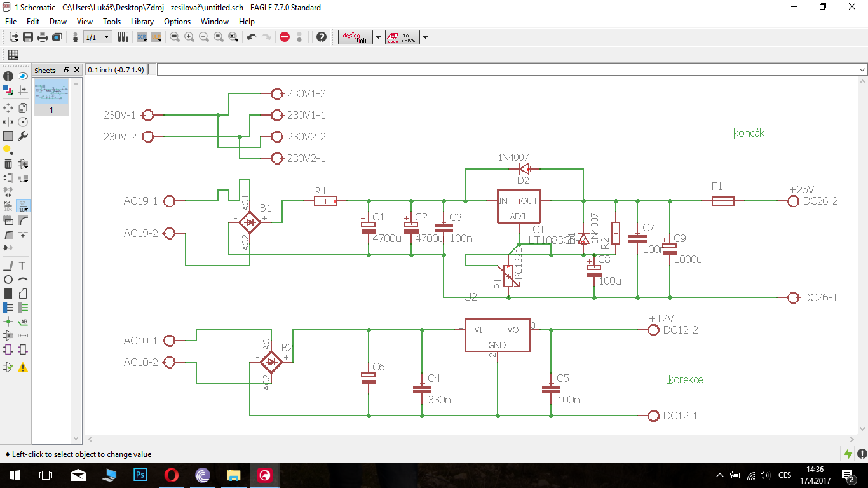Select the Delete (trash can) tool
Image resolution: width=868 pixels, height=488 pixels.
click(x=8, y=164)
